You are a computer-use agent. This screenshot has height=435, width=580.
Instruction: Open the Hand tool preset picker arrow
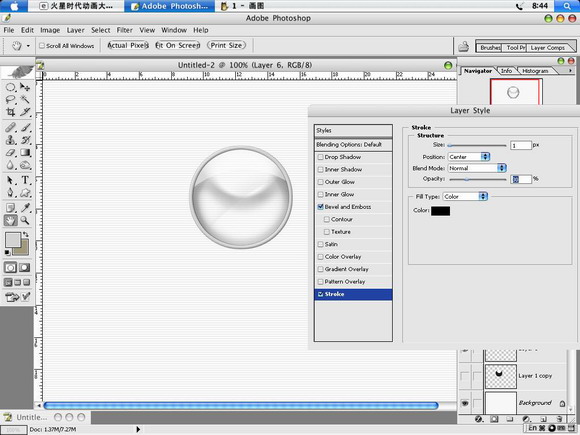28,46
